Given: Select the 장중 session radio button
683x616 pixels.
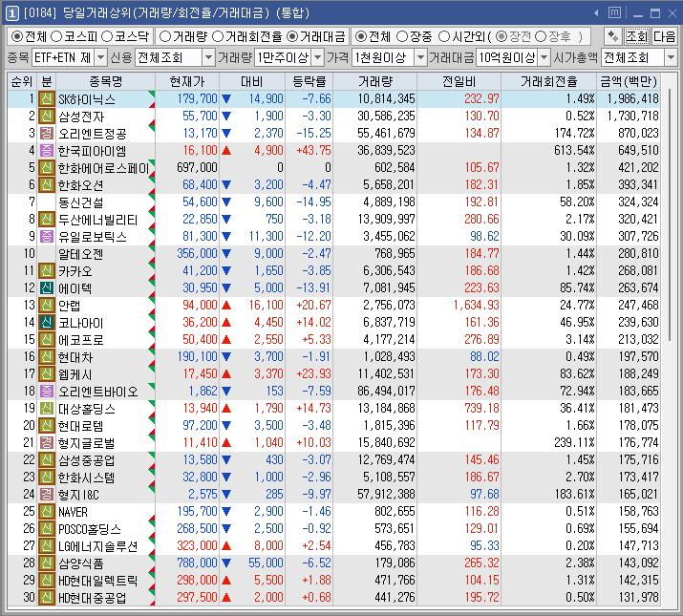Looking at the screenshot, I should point(402,36).
